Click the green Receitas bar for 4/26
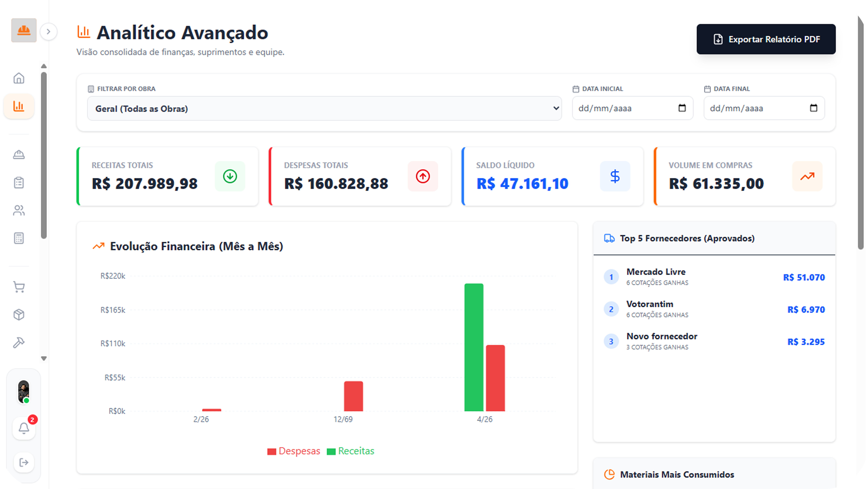 click(x=474, y=347)
